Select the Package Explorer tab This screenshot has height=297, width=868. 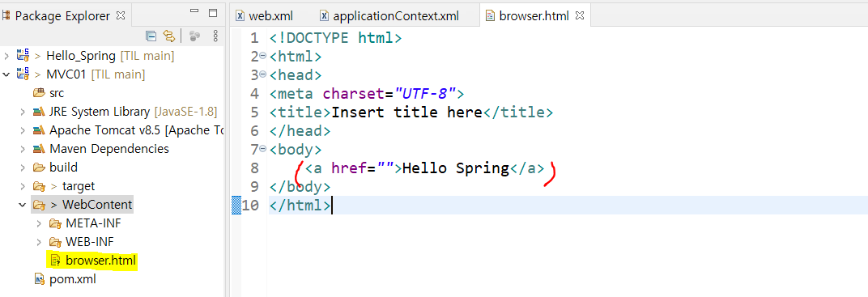click(x=62, y=16)
